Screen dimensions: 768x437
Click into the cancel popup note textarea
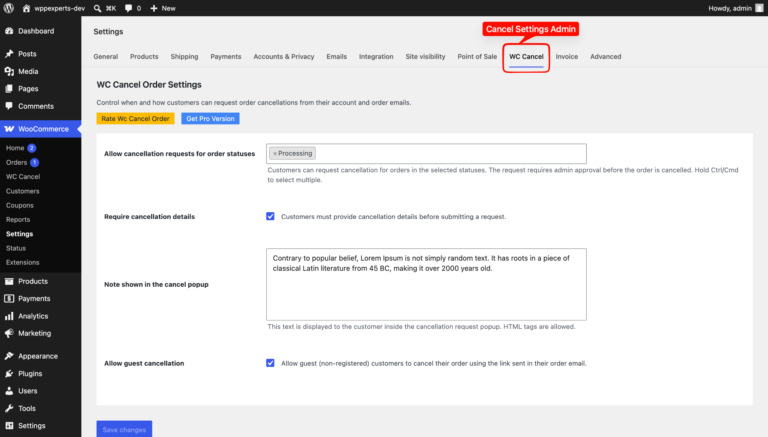pos(426,284)
